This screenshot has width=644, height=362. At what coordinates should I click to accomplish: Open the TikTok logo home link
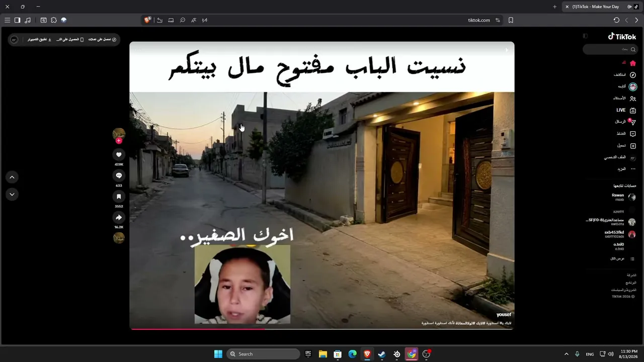pyautogui.click(x=622, y=36)
